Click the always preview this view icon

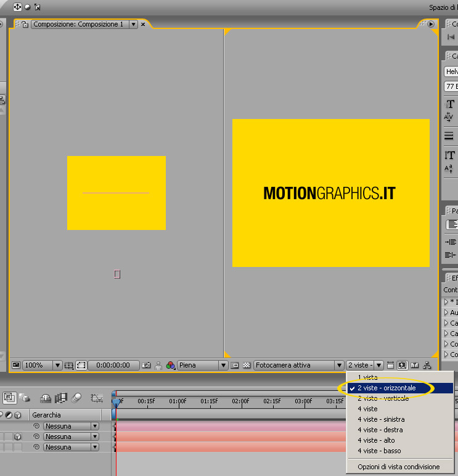click(16, 365)
